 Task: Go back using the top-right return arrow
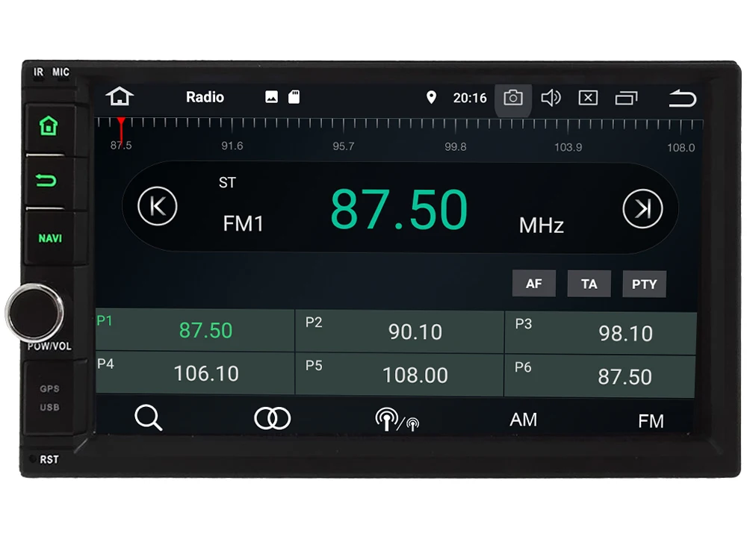click(x=682, y=98)
